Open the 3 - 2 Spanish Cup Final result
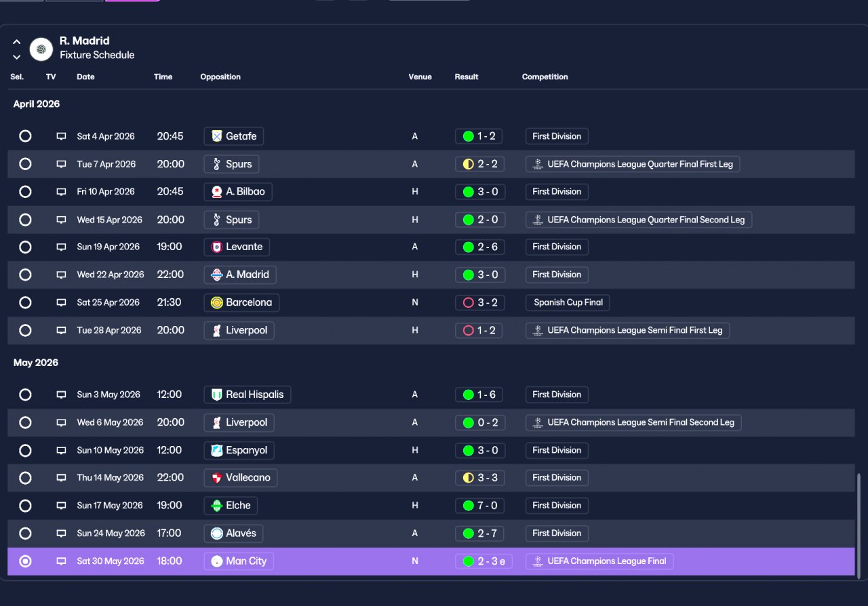The width and height of the screenshot is (868, 606). [x=479, y=302]
